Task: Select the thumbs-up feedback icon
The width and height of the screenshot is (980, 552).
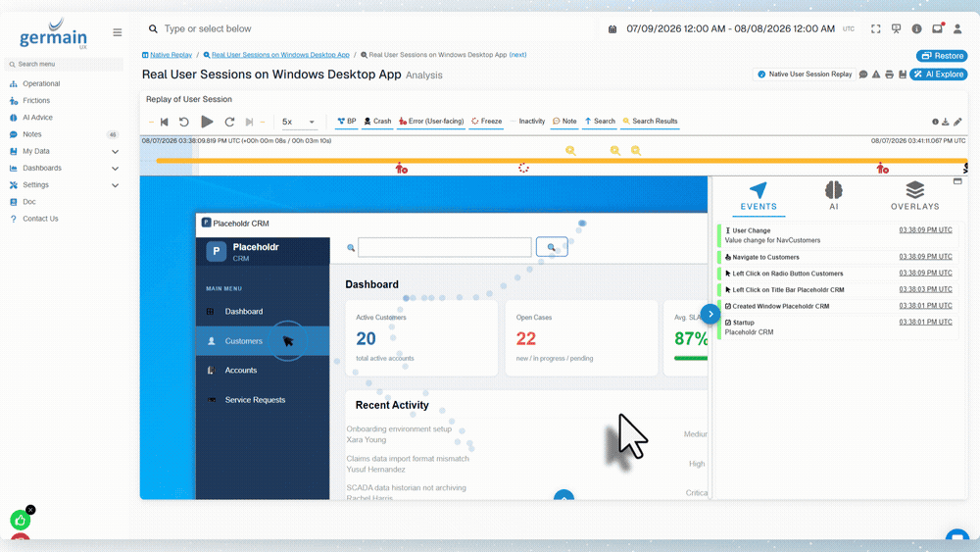Action: click(x=20, y=520)
